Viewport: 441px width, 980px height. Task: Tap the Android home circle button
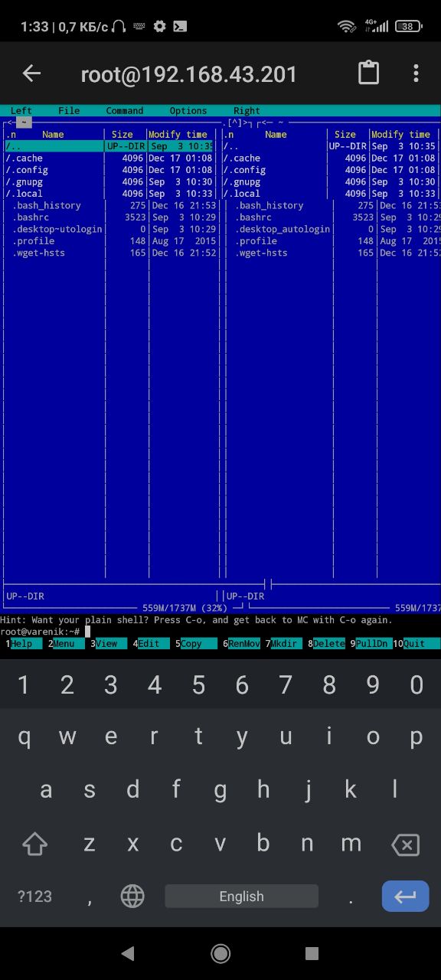click(220, 952)
